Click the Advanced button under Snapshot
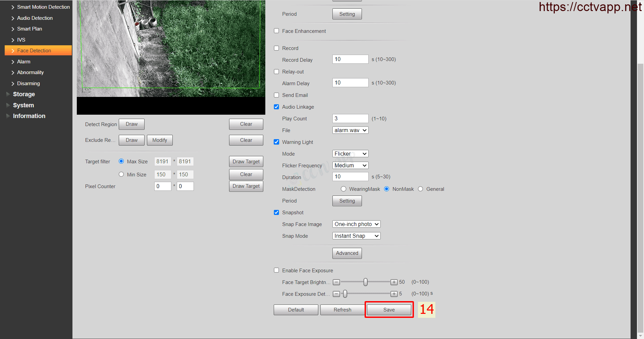This screenshot has width=644, height=339. tap(347, 253)
